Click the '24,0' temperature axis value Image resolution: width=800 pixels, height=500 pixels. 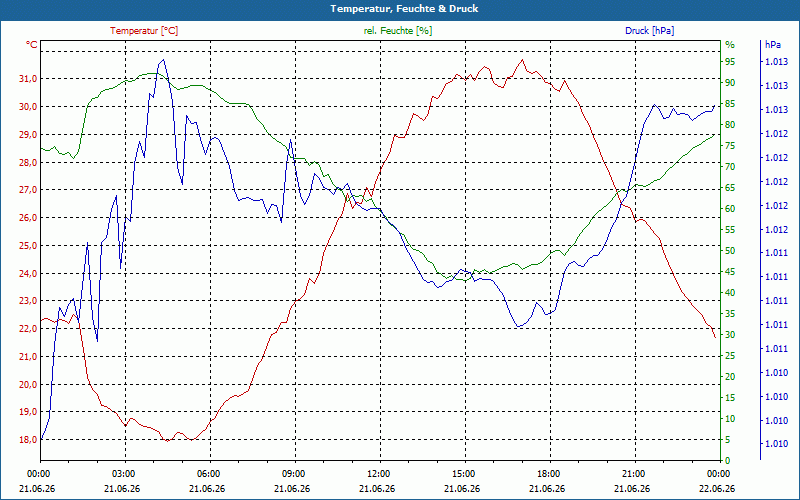click(28, 273)
